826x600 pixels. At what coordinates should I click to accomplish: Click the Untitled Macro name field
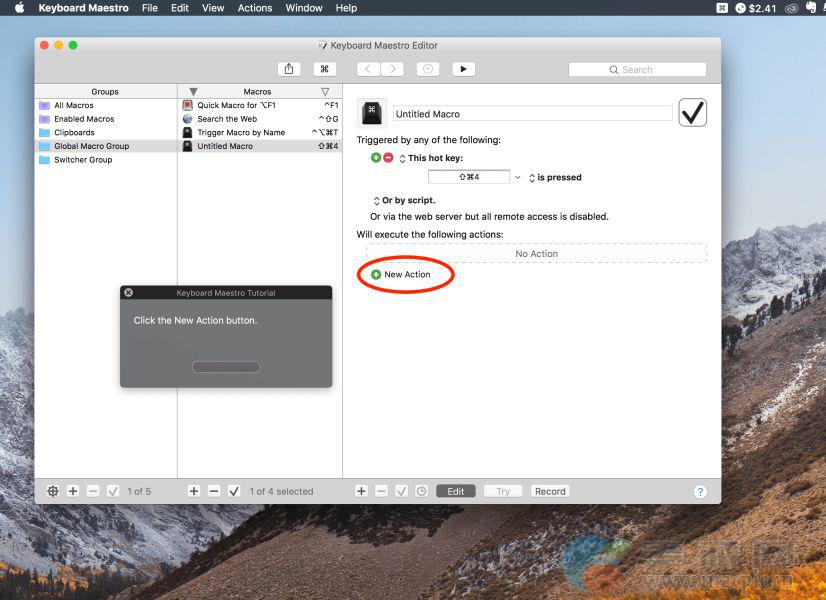click(533, 114)
